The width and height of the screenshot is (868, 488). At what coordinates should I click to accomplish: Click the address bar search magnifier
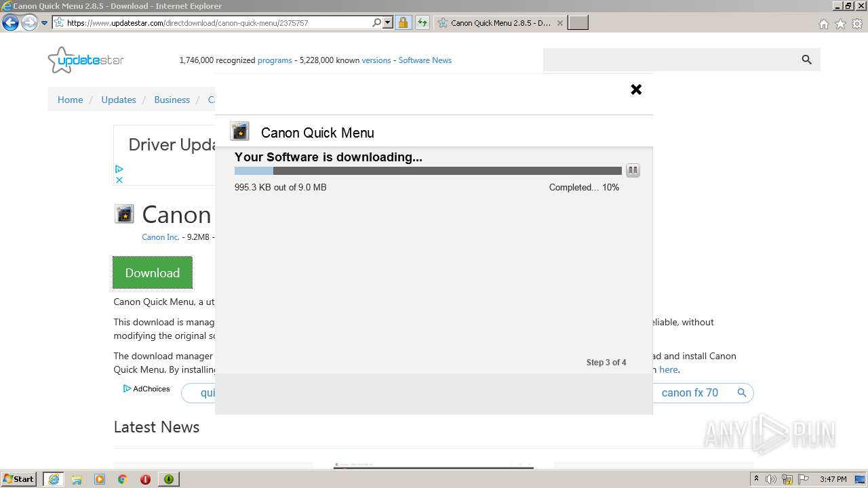coord(377,22)
